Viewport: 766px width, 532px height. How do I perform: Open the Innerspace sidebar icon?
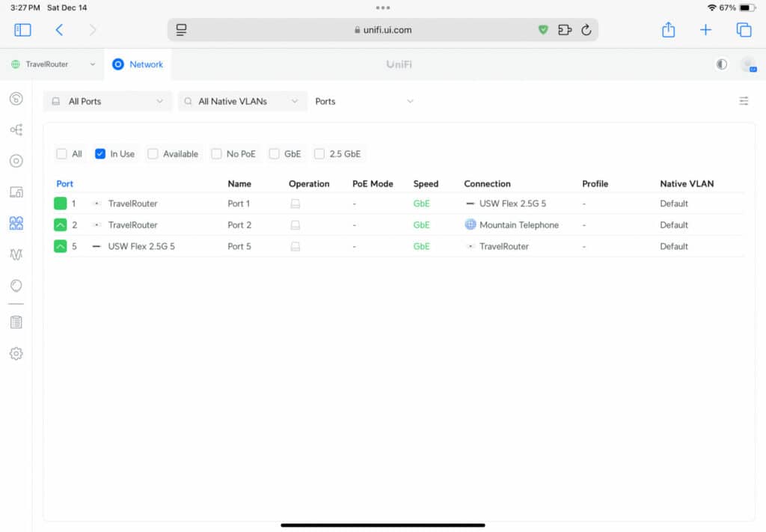pos(16,285)
